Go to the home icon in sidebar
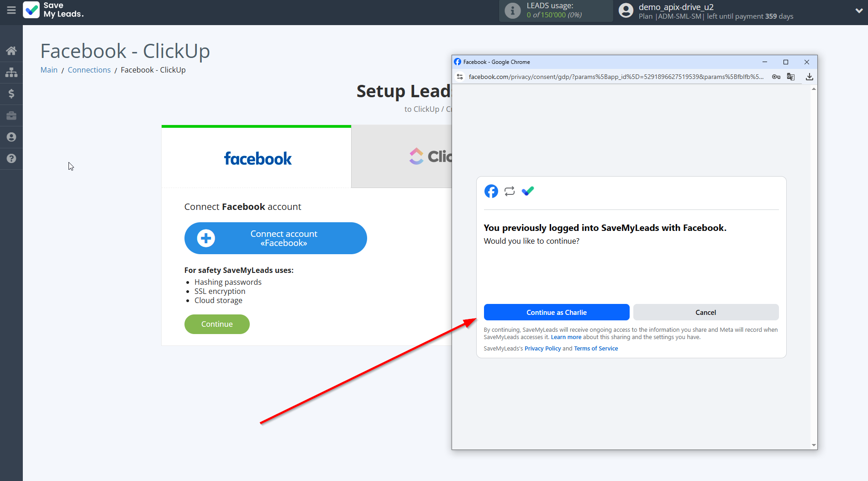The height and width of the screenshot is (481, 868). pyautogui.click(x=11, y=51)
